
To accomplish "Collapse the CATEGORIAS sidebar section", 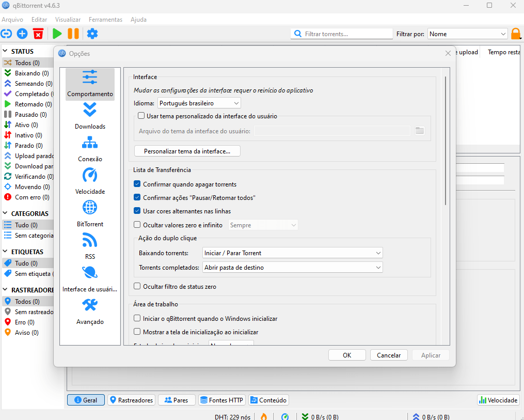I will 5,213.
